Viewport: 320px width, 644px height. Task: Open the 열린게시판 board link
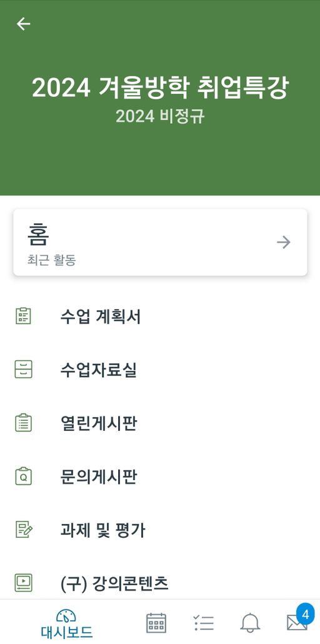point(160,423)
